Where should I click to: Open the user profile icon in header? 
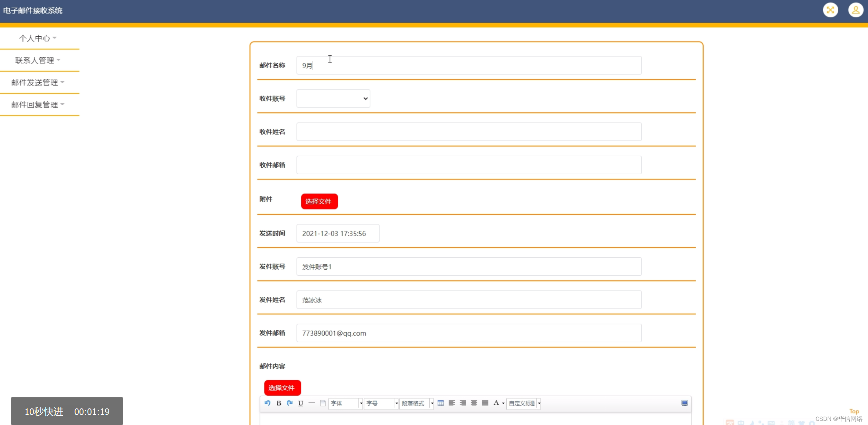point(856,10)
